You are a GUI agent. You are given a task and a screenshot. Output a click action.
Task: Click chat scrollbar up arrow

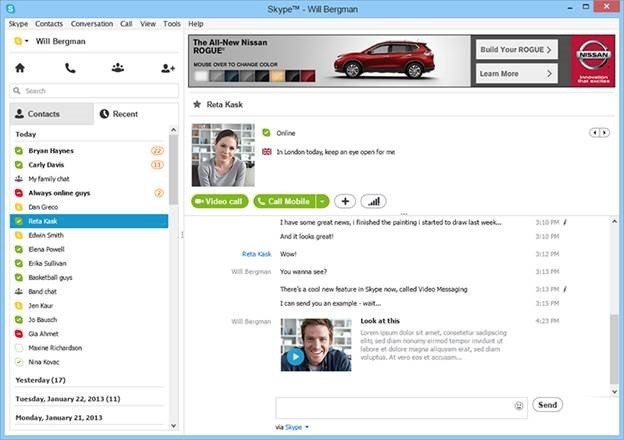614,221
